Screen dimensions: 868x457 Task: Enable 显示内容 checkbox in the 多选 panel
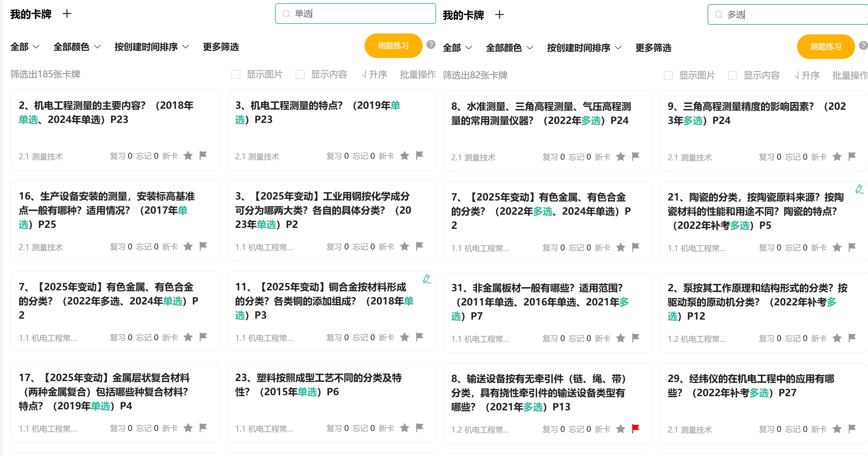pos(732,75)
